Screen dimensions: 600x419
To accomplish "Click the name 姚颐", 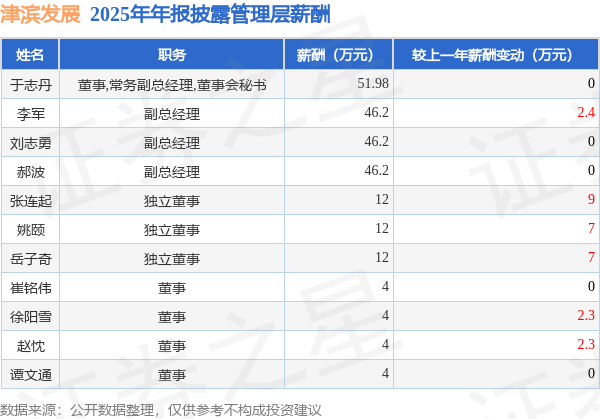I will 31,230.
